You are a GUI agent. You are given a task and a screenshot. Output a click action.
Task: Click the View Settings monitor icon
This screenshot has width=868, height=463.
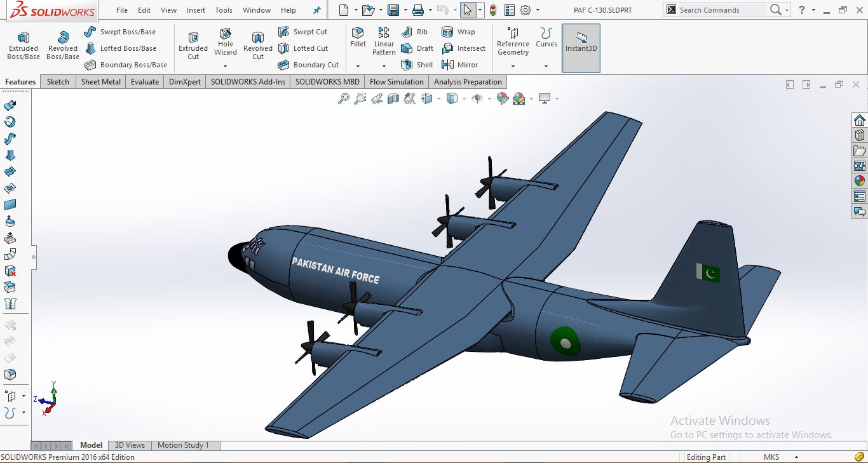[x=545, y=98]
